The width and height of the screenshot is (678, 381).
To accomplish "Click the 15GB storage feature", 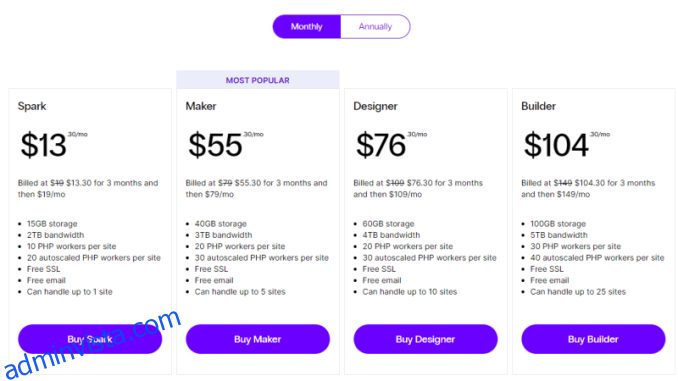I will [52, 224].
